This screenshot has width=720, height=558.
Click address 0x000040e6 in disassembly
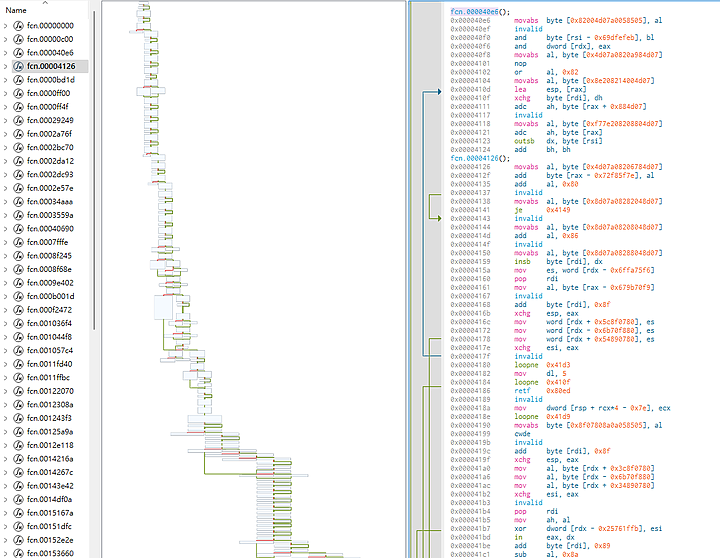(x=470, y=21)
